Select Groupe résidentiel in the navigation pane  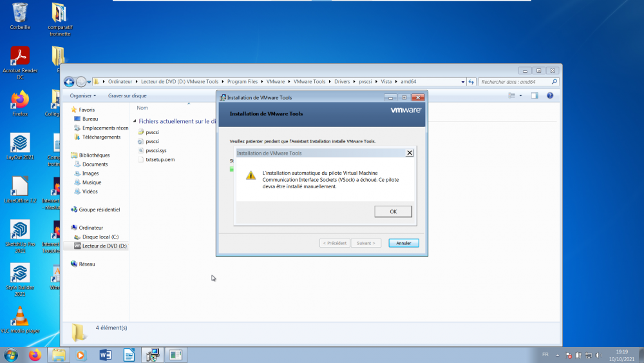pos(95,210)
